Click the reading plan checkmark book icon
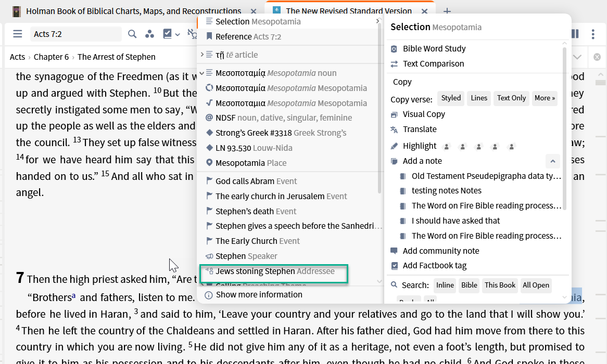 167,34
